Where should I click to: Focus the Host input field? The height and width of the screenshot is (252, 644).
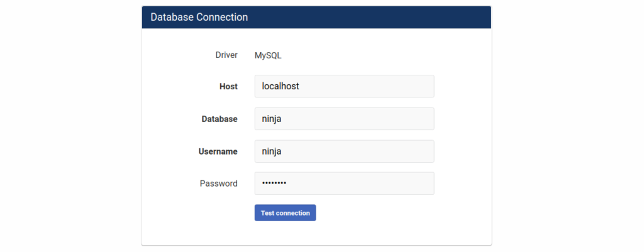point(344,86)
